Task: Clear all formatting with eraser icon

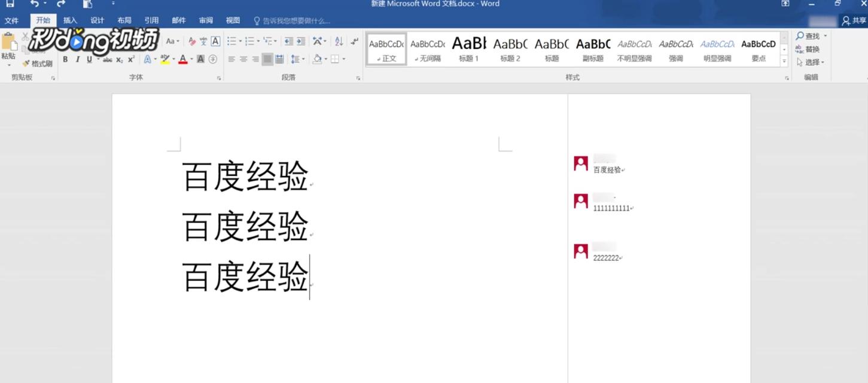Action: pos(192,41)
